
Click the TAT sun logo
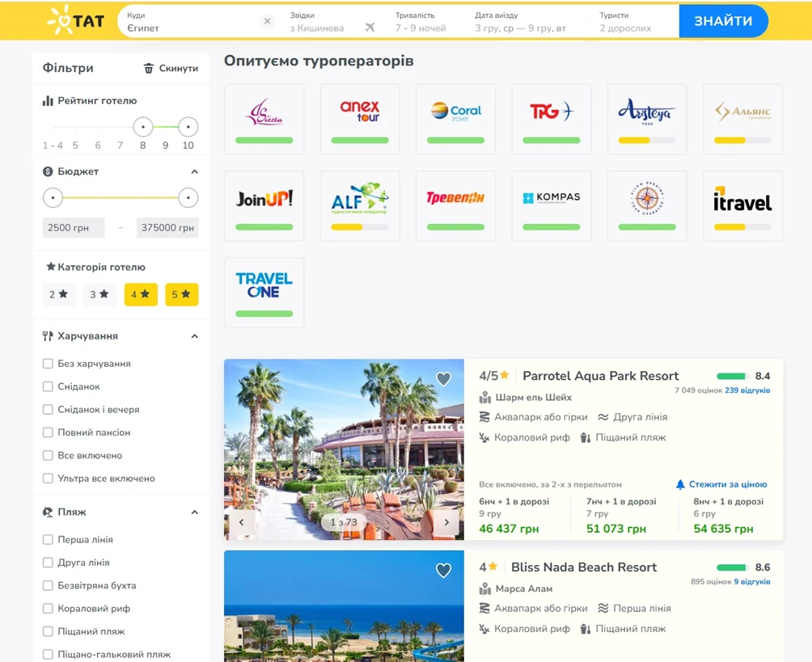tap(75, 22)
